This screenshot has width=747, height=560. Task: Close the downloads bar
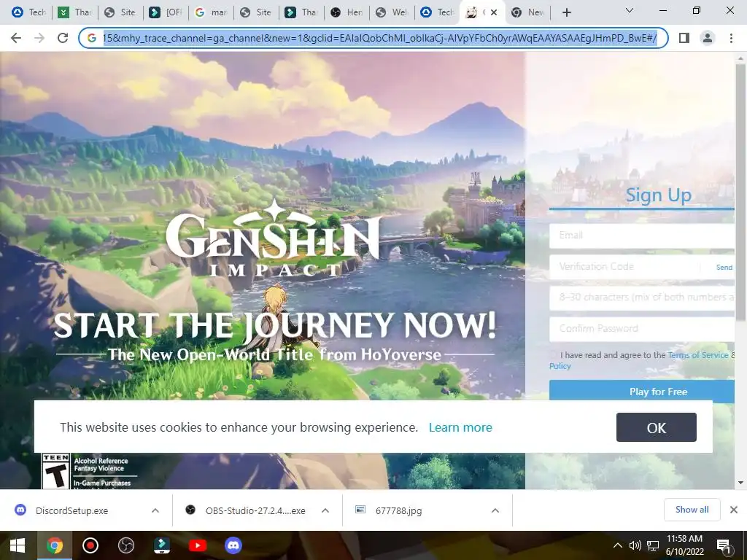tap(734, 510)
